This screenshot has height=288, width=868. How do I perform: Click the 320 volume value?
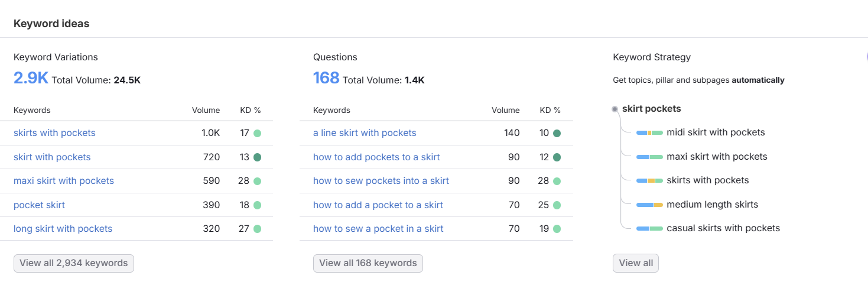[212, 229]
